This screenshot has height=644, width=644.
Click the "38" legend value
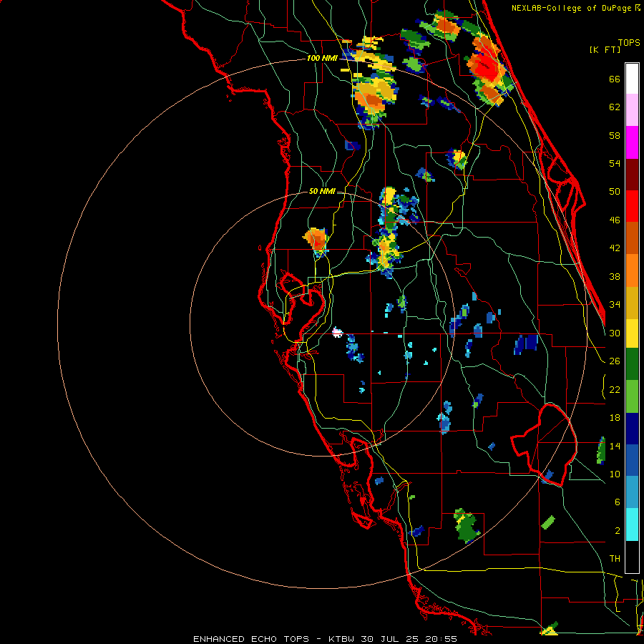pyautogui.click(x=615, y=276)
